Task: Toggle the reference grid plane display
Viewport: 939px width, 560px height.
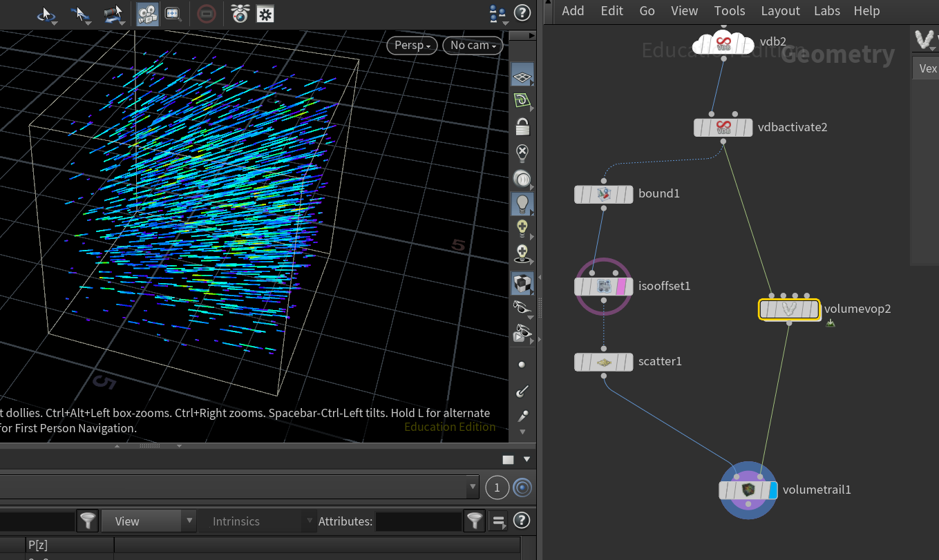Action: coord(522,75)
